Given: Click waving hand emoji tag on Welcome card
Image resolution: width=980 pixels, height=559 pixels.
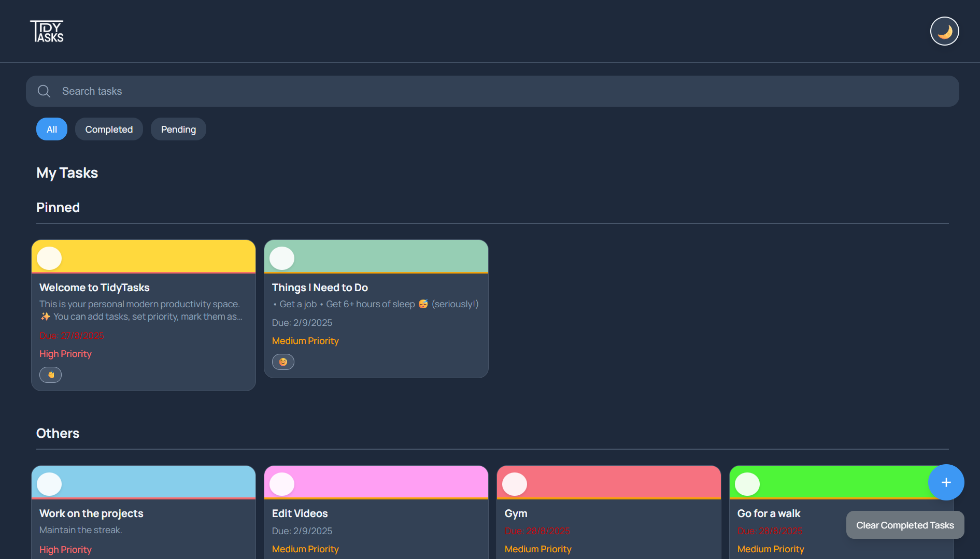Looking at the screenshot, I should point(51,375).
